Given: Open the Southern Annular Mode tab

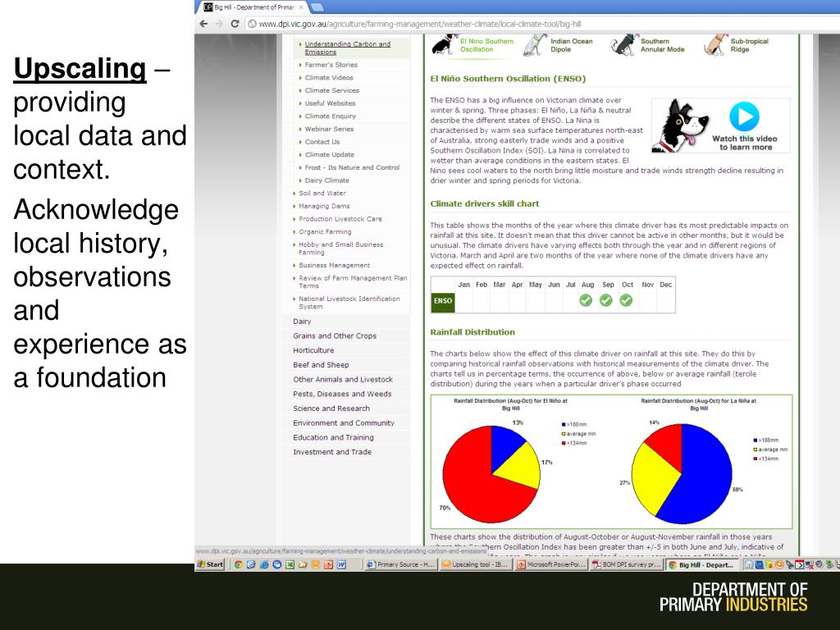Looking at the screenshot, I should pos(662,45).
